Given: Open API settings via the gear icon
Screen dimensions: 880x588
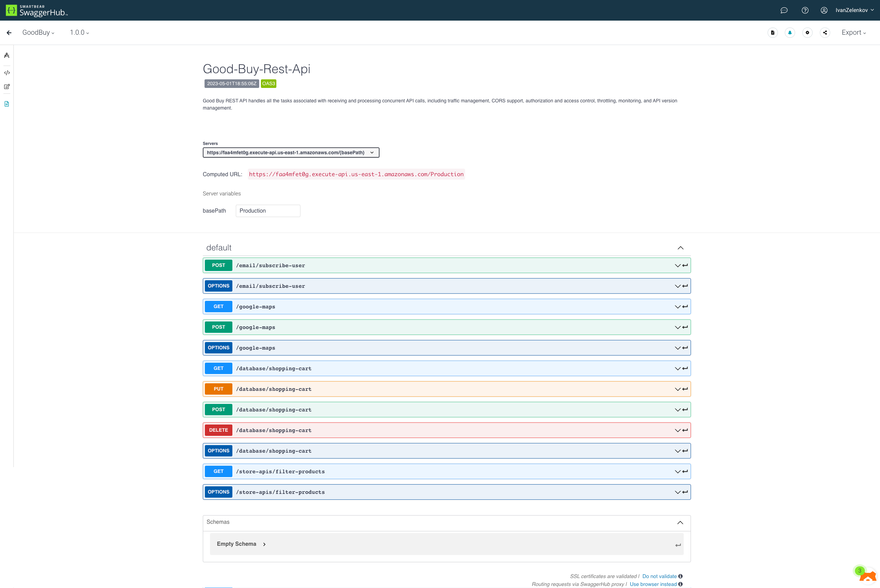Looking at the screenshot, I should point(807,33).
